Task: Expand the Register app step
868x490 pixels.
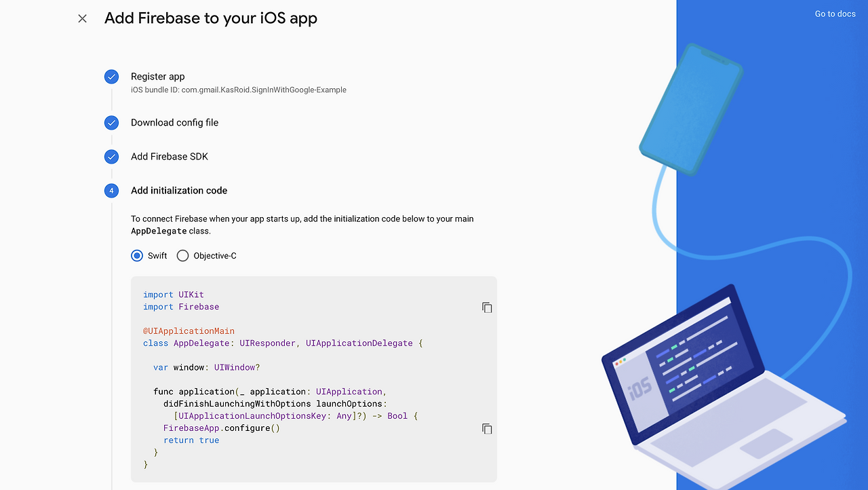Action: point(158,77)
